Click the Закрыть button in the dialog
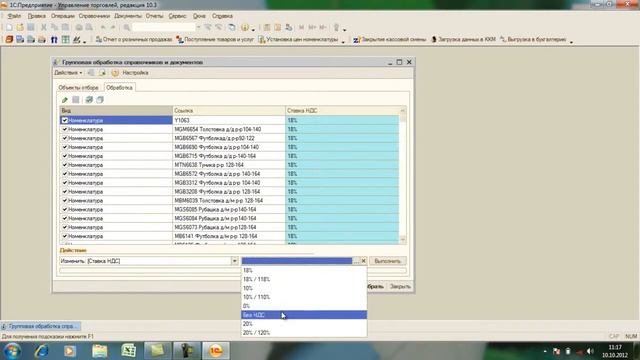The image size is (640, 360). pos(400,287)
